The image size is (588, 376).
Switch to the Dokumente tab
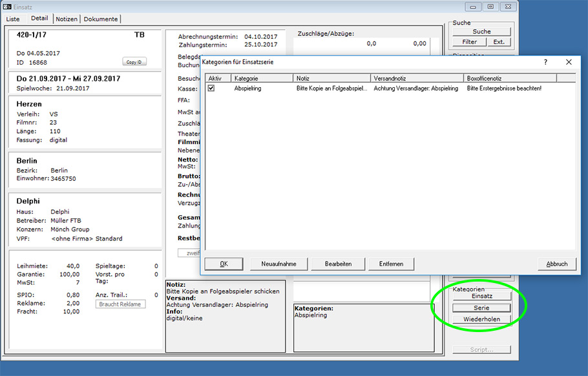tap(101, 19)
